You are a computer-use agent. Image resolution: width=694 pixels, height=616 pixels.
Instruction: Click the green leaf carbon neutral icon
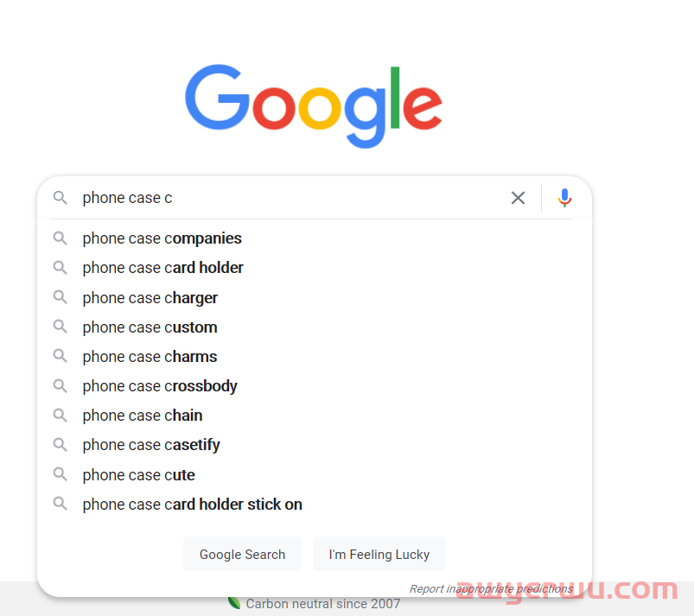[234, 603]
